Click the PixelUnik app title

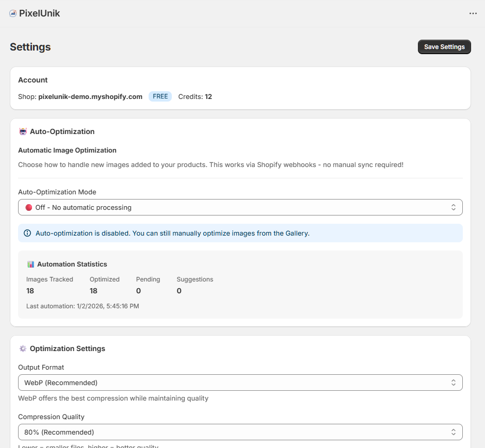coord(40,13)
